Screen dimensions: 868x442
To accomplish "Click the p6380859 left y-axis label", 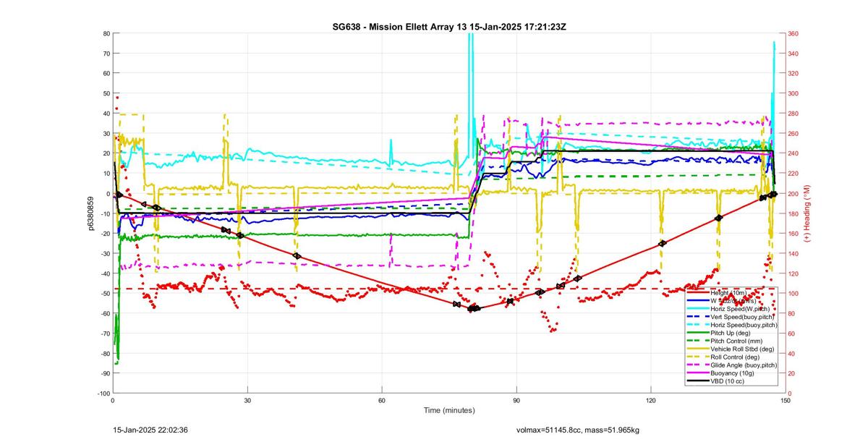I will pos(92,213).
